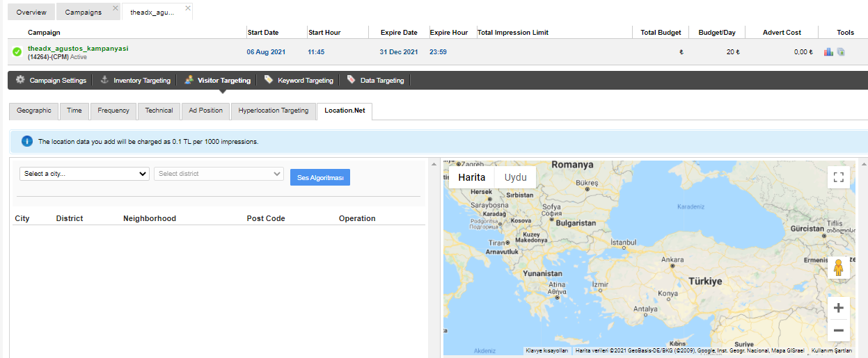
Task: Close the Campaigns tab
Action: click(116, 8)
